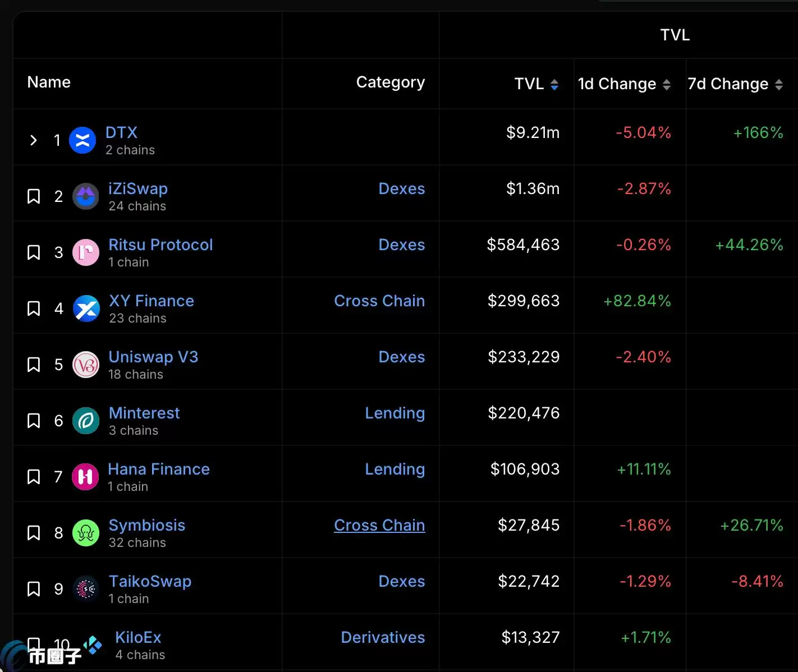Toggle bookmark for TaikoSwap
Screen dimensions: 798x672
point(34,589)
